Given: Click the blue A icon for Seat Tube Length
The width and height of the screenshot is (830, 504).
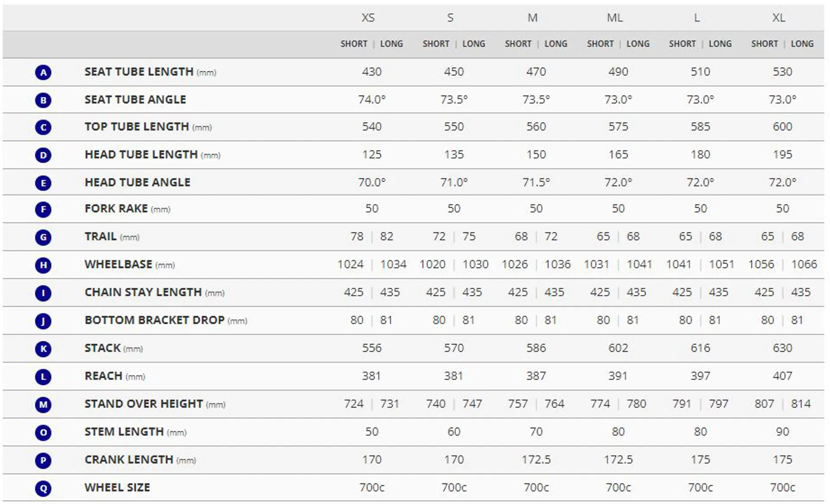Looking at the screenshot, I should (x=43, y=72).
